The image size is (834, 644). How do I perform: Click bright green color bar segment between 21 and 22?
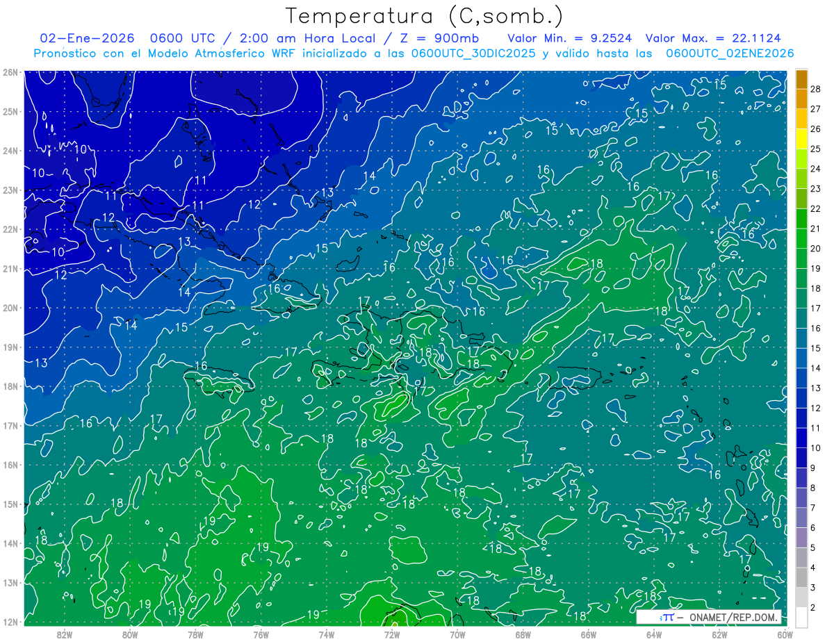coord(801,217)
